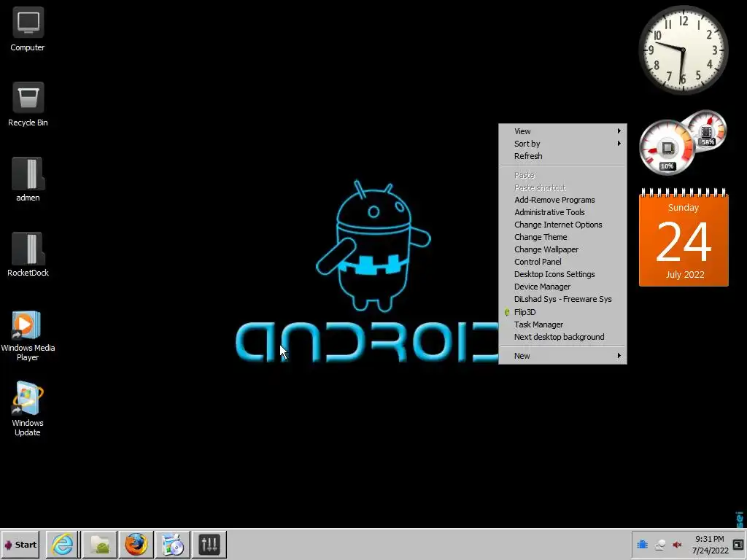Open the Start menu
747x560 pixels.
20,544
